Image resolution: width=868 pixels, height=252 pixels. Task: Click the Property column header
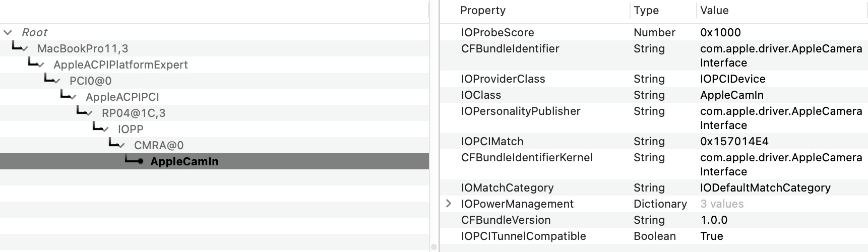(483, 11)
